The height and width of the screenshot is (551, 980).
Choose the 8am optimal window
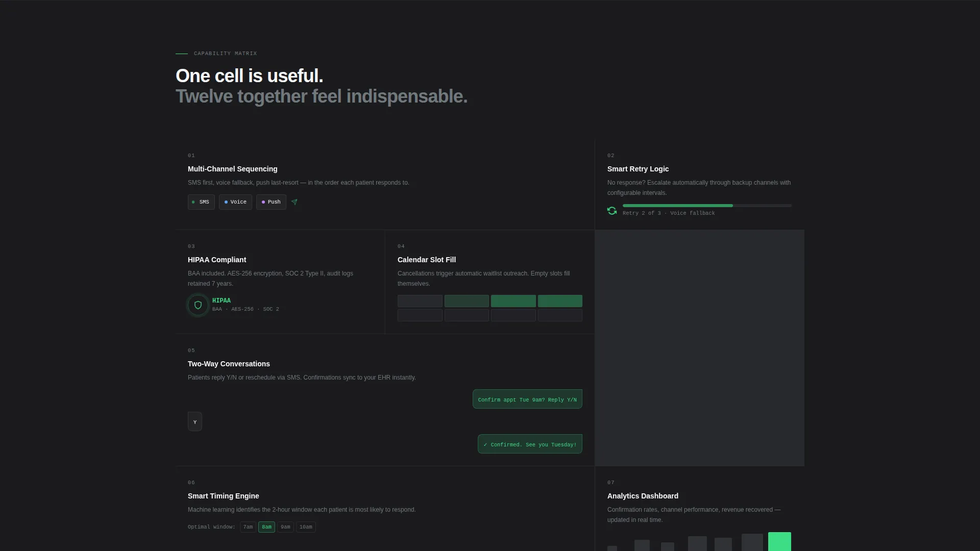coord(266,527)
